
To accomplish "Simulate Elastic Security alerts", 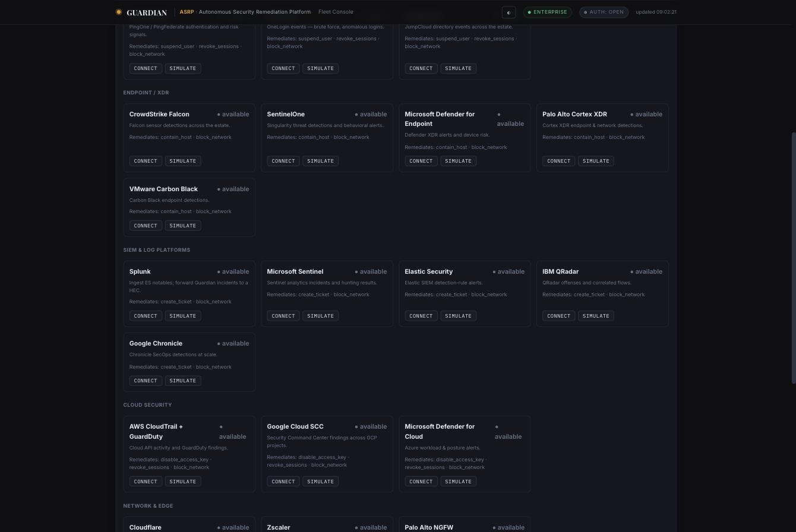I will pyautogui.click(x=459, y=316).
